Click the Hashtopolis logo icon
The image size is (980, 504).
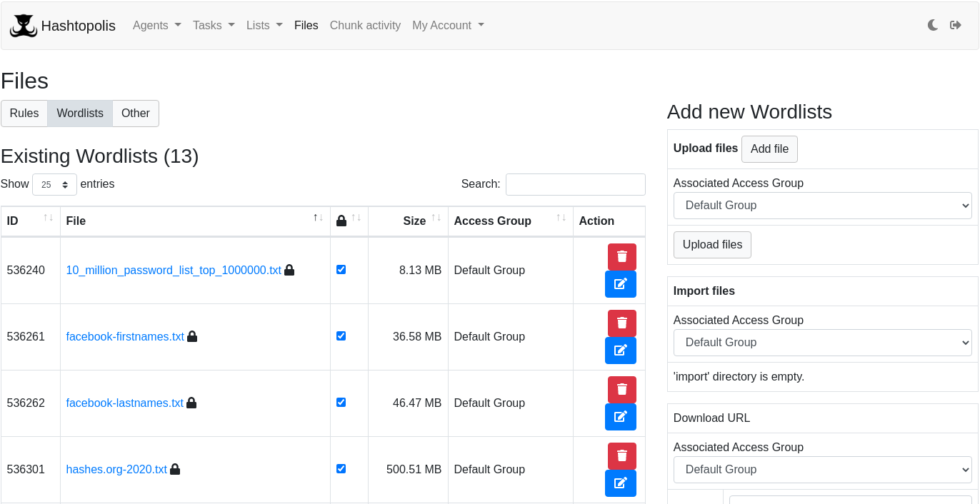pyautogui.click(x=24, y=26)
